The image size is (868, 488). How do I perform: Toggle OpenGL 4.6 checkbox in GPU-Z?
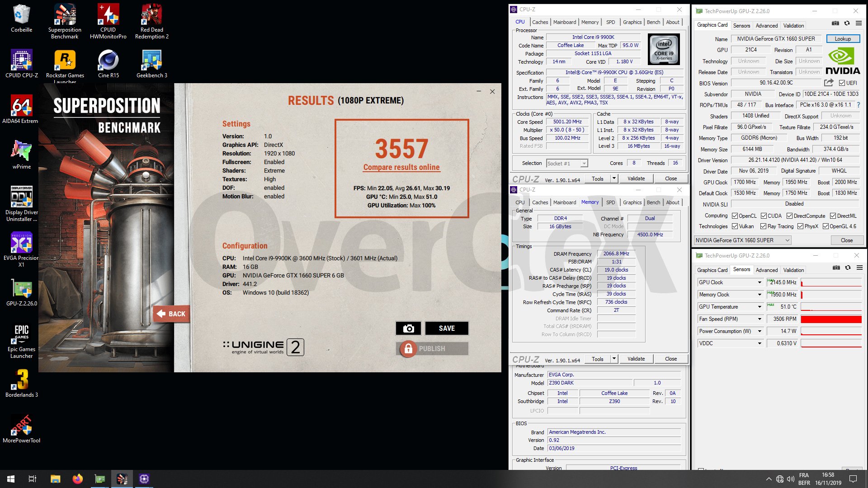[x=826, y=226]
